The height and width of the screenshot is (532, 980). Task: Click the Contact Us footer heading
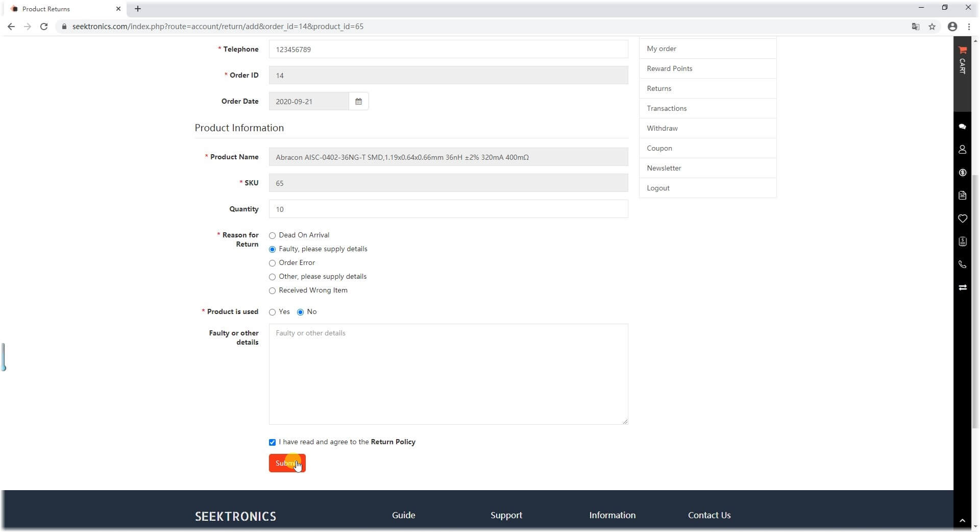709,515
